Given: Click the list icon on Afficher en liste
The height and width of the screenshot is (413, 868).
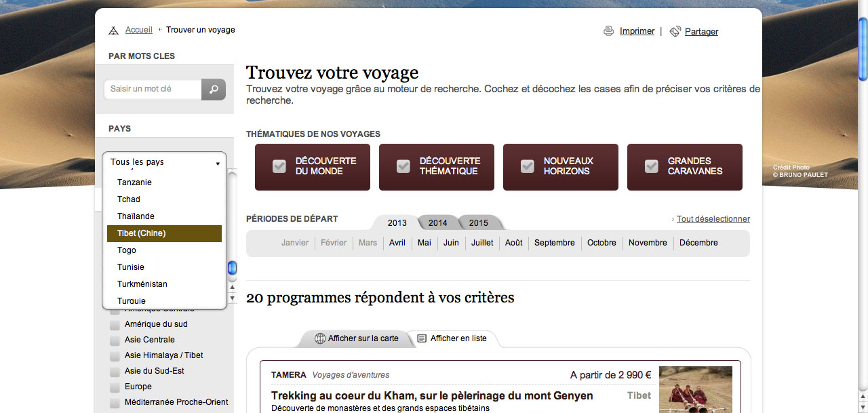Looking at the screenshot, I should tap(422, 338).
